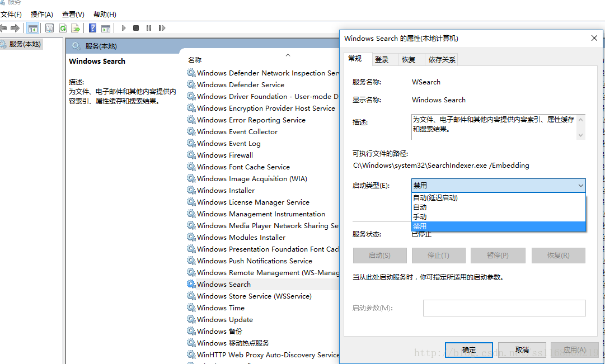Collapse the 启动类型 combo box showing 禁用
This screenshot has width=605, height=364.
[x=499, y=186]
